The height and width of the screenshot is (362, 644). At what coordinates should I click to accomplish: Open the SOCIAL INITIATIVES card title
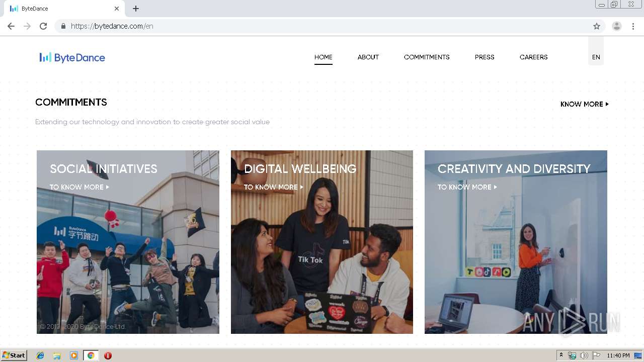(104, 169)
